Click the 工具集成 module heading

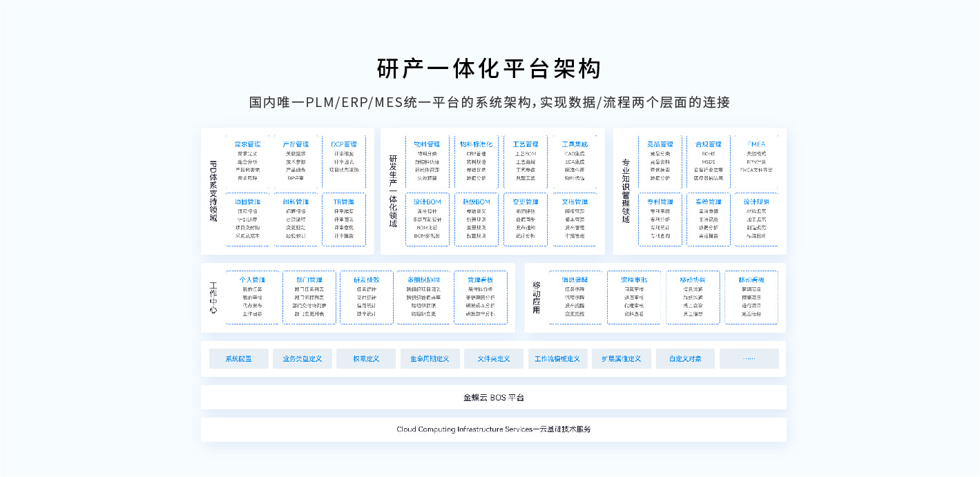tap(574, 144)
